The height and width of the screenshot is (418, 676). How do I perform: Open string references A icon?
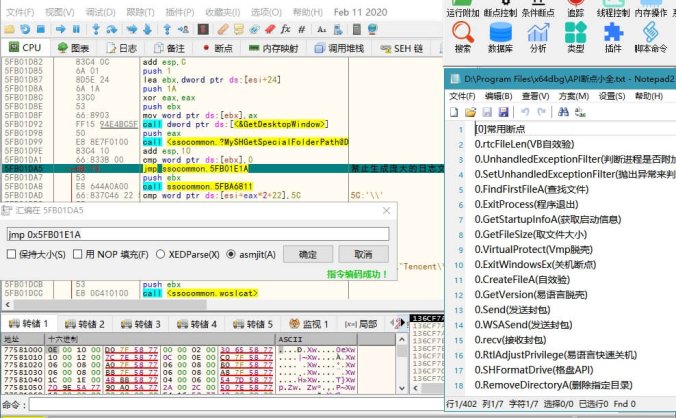[x=322, y=29]
